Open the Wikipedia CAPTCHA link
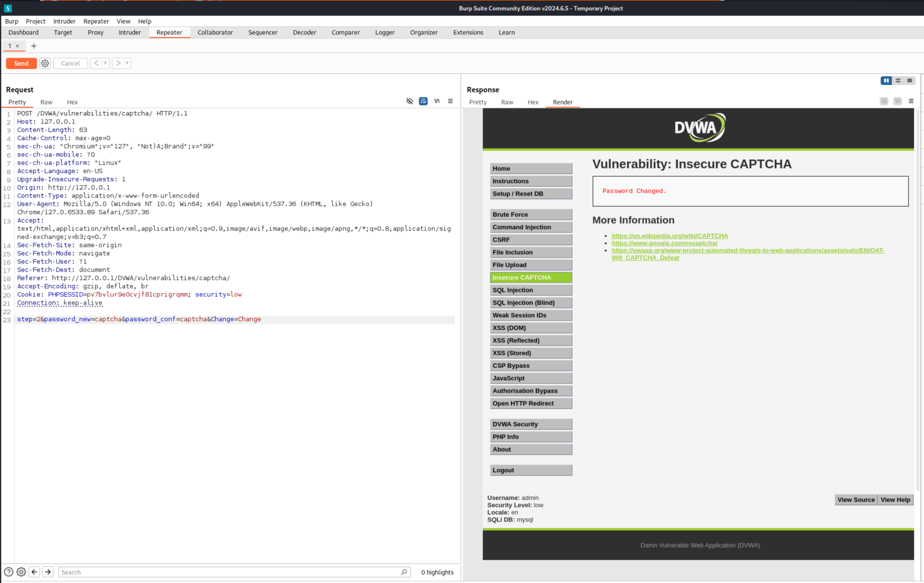The image size is (924, 583). [669, 236]
